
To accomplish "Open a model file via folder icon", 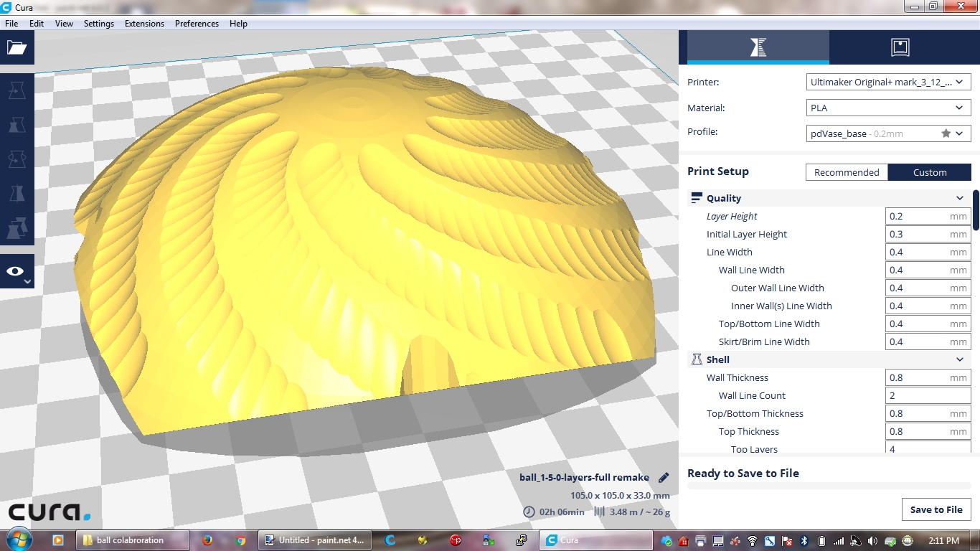I will point(17,48).
